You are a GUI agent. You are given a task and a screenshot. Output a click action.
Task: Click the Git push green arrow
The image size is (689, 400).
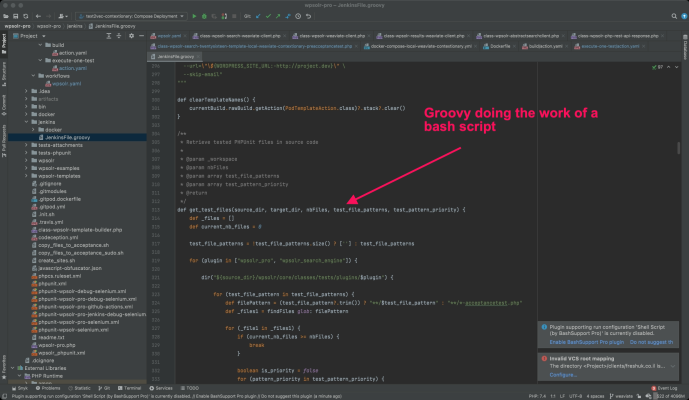[278, 16]
